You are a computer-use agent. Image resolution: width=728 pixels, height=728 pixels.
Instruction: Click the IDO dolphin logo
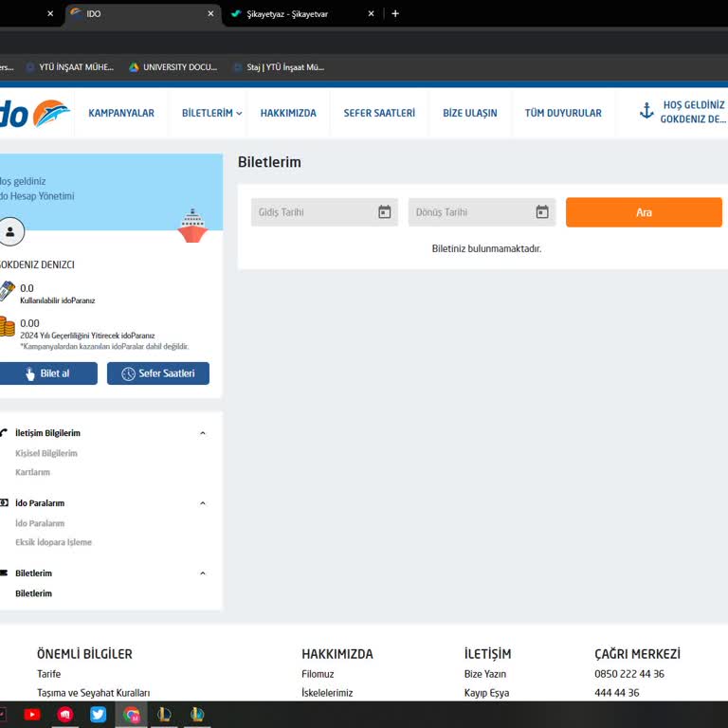[x=34, y=114]
